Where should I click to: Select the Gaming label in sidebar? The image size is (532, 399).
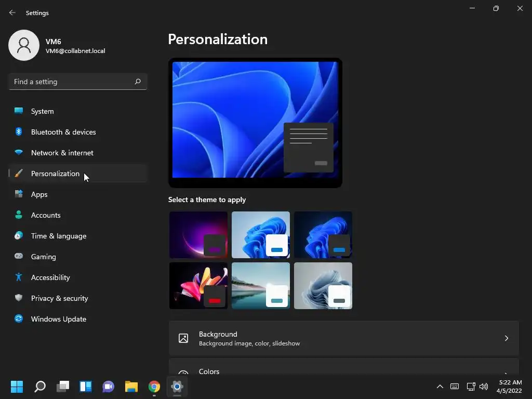point(44,257)
